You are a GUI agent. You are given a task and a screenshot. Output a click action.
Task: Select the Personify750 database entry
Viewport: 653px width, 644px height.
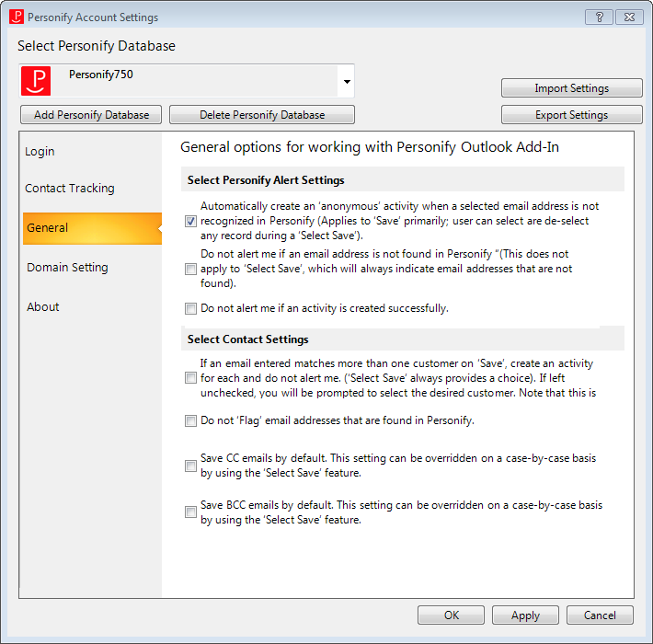click(x=187, y=81)
